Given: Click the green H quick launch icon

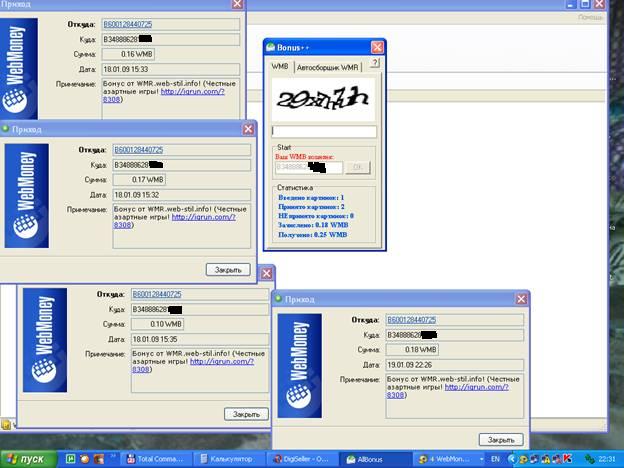Looking at the screenshot, I should [70, 459].
